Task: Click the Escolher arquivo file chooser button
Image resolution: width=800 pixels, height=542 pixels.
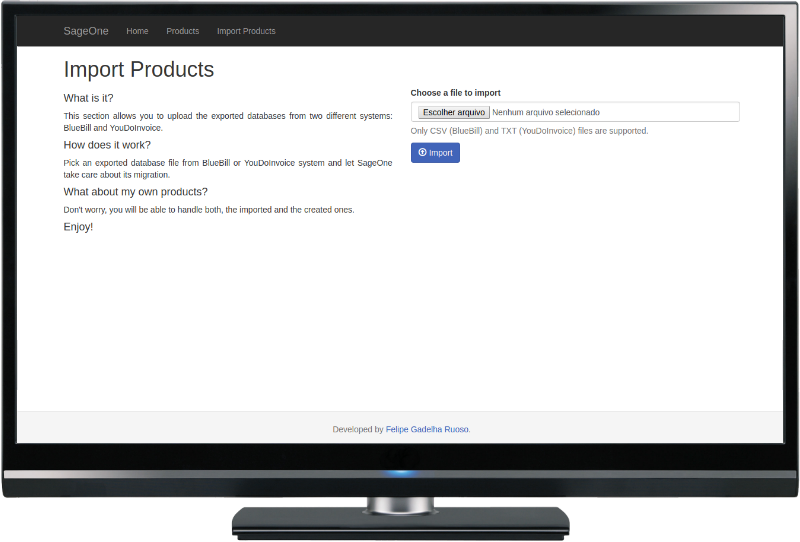Action: pos(454,112)
